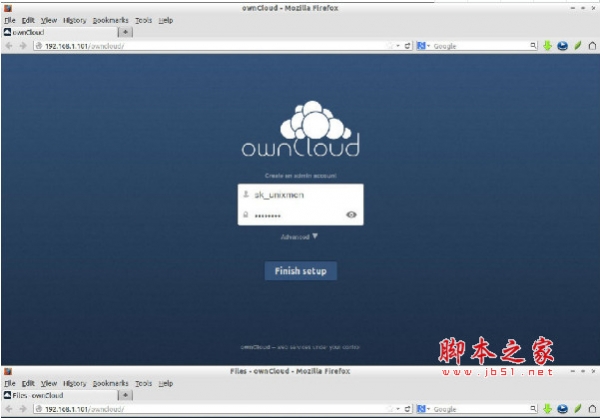Click bookmark star in bottom Files window
The width and height of the screenshot is (600, 418).
390,409
